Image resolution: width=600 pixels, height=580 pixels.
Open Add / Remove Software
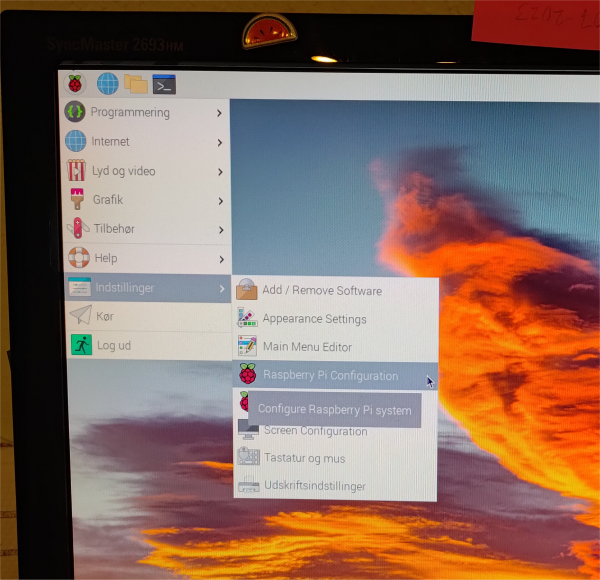321,291
